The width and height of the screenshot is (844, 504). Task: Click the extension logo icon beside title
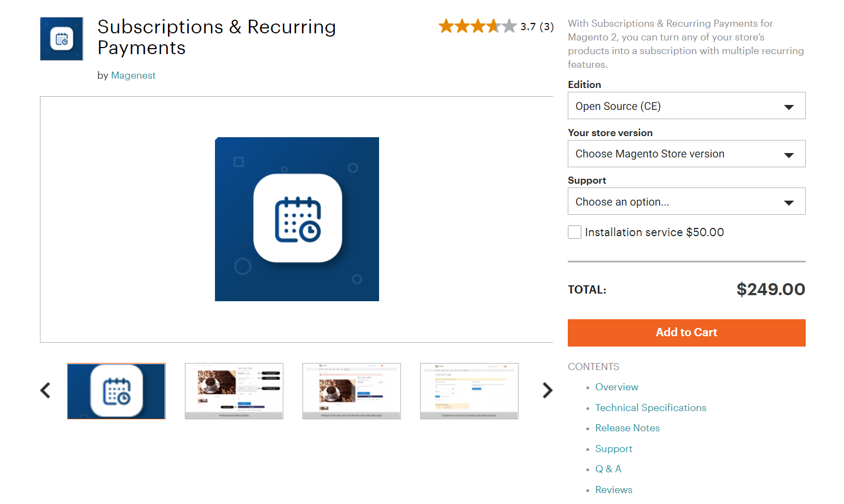(x=62, y=39)
